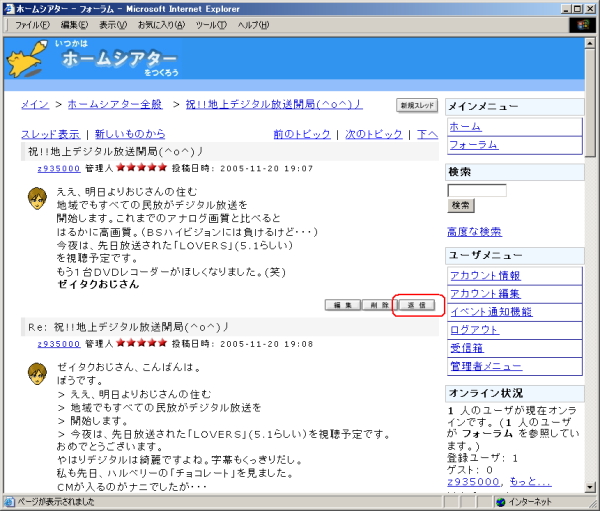The width and height of the screenshot is (600, 511).
Task: Maximize the Internet Explorer window
Action: click(577, 8)
